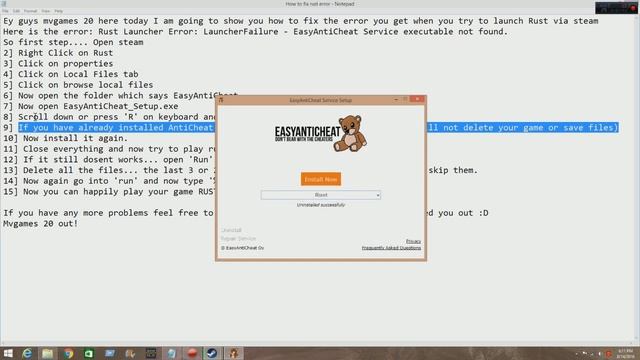Click the EasyAntiCheat Oy copyright text
Viewport: 640px width, 360px height.
pos(242,248)
